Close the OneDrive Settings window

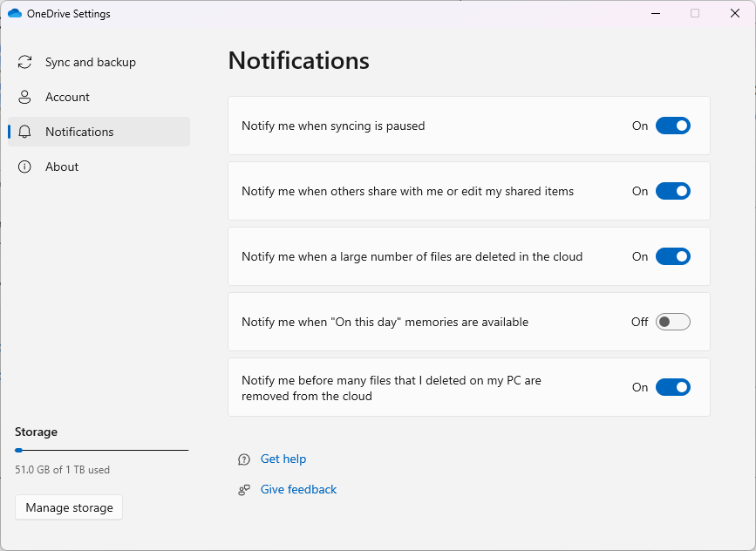(735, 13)
